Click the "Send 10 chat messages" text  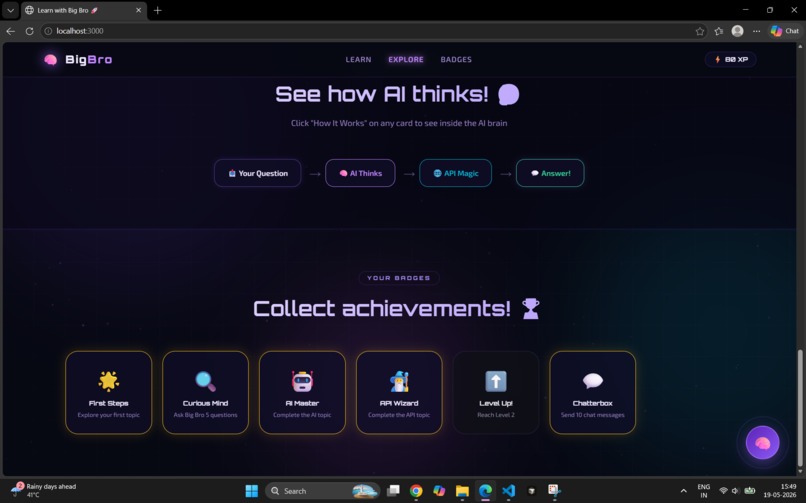click(x=593, y=415)
